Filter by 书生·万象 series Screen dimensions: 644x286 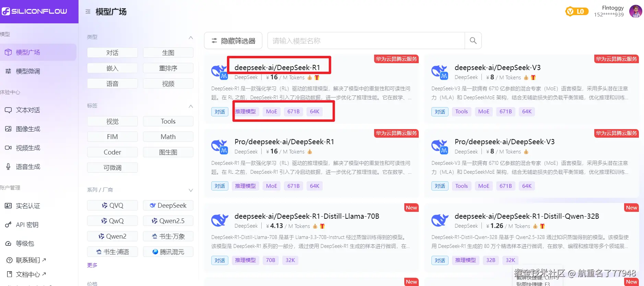click(168, 237)
